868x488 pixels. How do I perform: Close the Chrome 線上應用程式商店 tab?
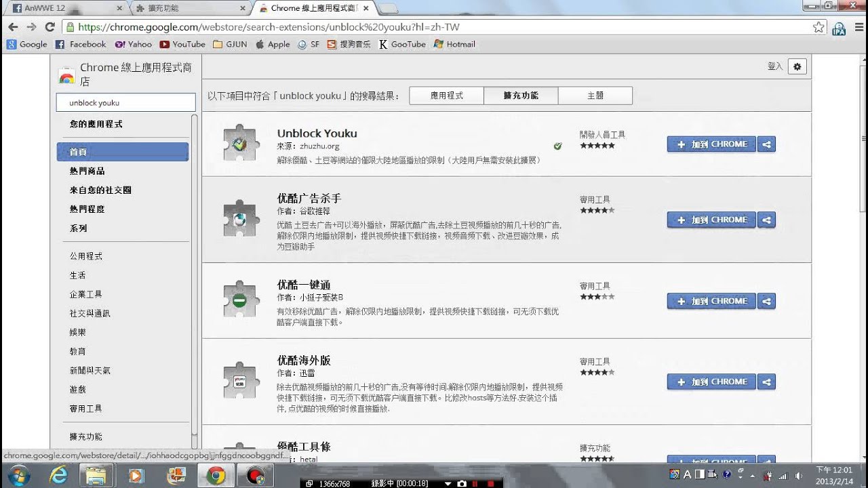point(366,8)
